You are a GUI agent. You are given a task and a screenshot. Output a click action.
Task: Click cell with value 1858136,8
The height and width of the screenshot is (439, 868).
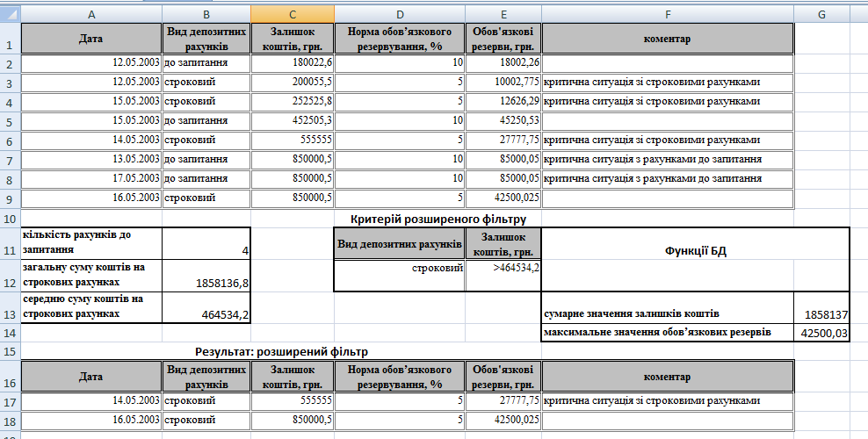pos(206,276)
